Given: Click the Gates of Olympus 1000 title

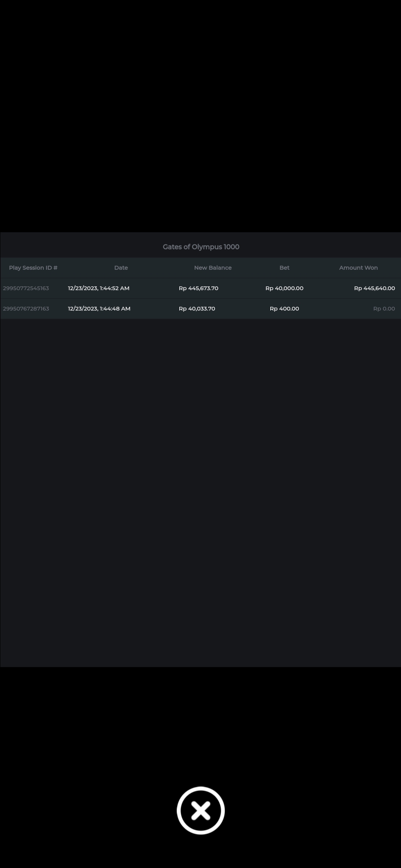Looking at the screenshot, I should point(201,247).
